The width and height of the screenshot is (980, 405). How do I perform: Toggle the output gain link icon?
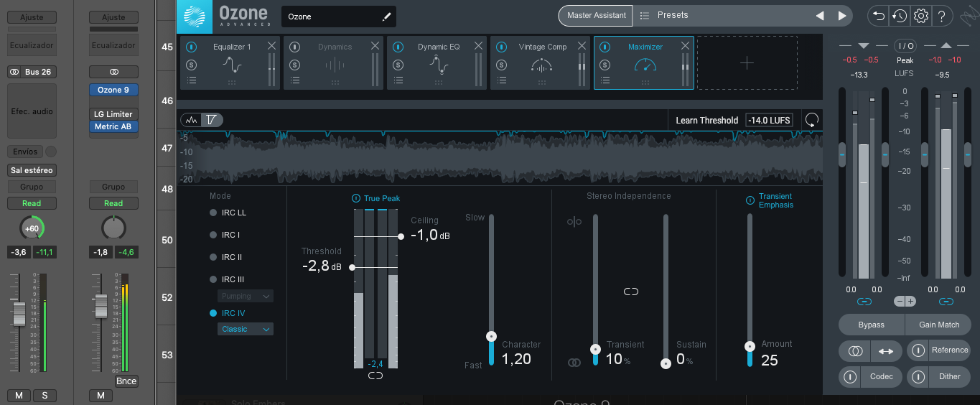(x=946, y=302)
